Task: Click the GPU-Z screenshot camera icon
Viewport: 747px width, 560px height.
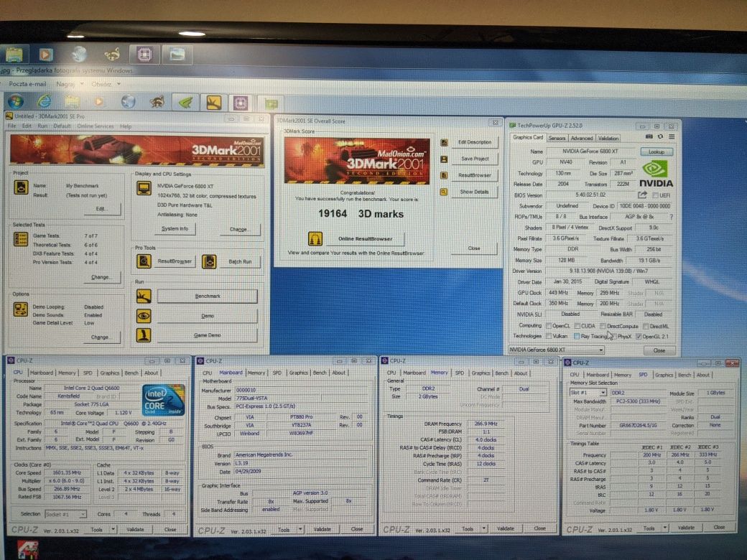Action: click(649, 136)
